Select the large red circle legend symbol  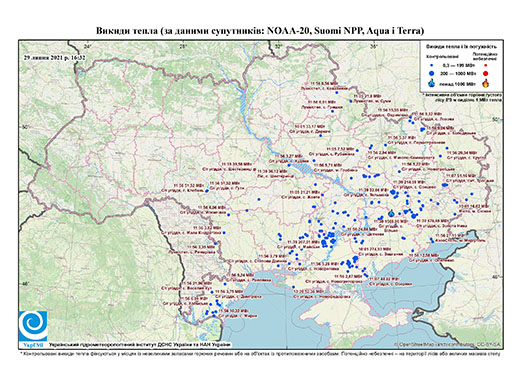tap(485, 73)
